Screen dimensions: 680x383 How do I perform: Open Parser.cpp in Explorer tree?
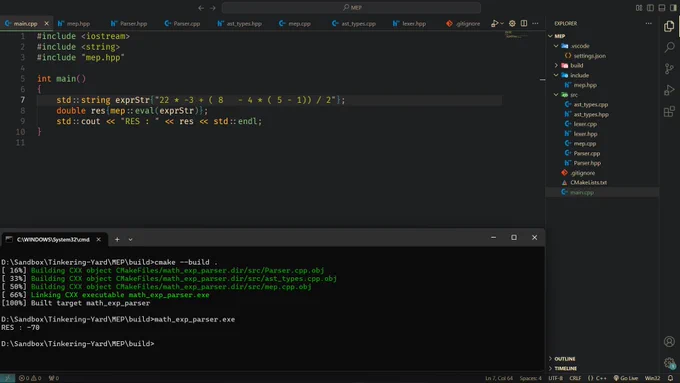[587, 154]
